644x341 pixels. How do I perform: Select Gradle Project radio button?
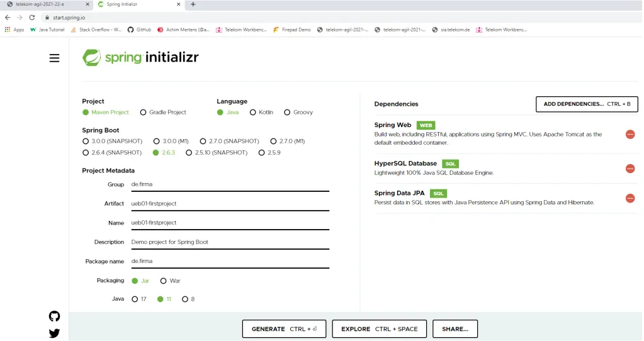click(x=163, y=112)
